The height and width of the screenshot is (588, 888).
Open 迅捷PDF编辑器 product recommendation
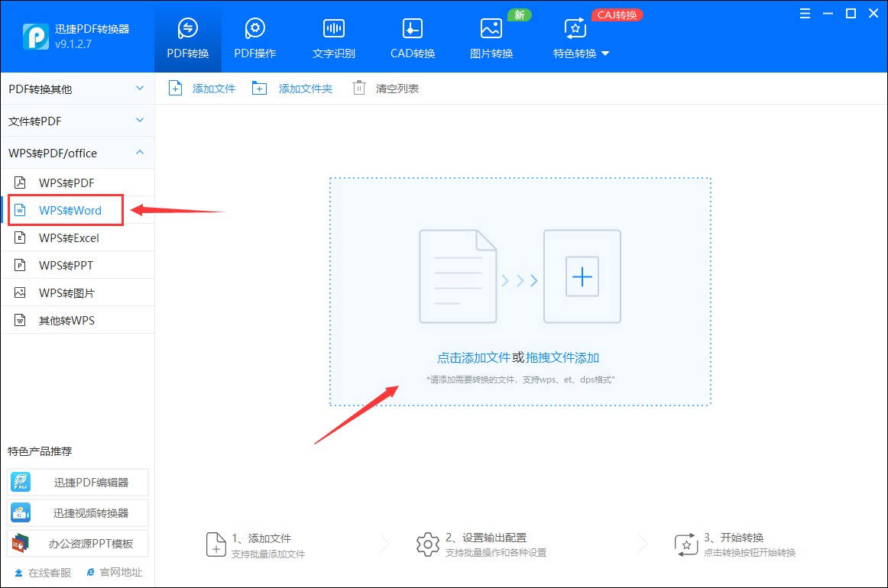[78, 482]
